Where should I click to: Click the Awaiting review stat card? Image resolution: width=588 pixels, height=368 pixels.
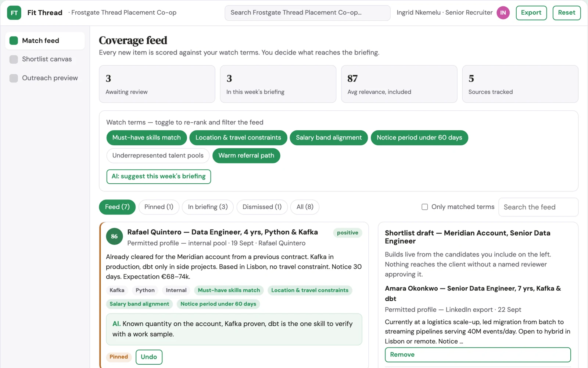click(x=157, y=84)
